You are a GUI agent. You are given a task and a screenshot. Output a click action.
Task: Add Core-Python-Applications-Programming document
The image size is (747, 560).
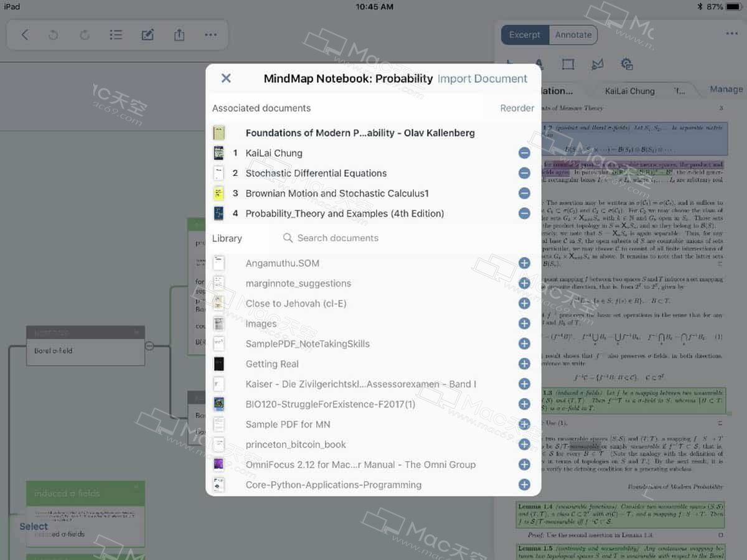point(524,485)
